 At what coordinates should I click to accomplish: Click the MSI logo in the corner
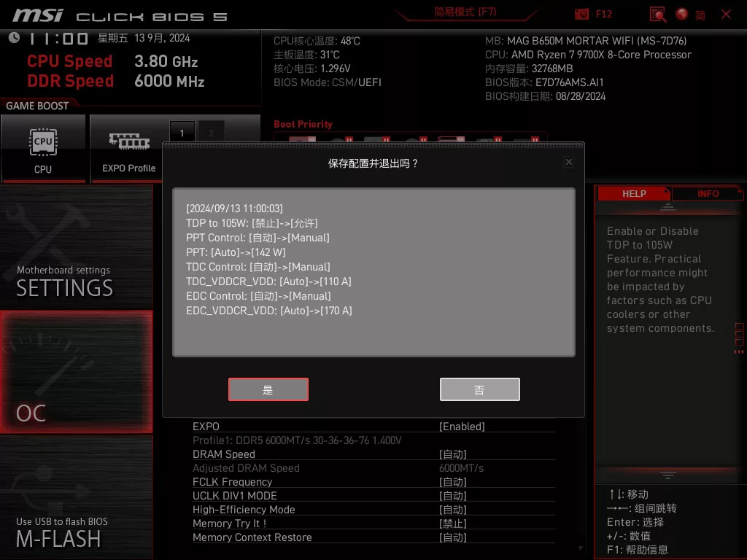(x=38, y=14)
